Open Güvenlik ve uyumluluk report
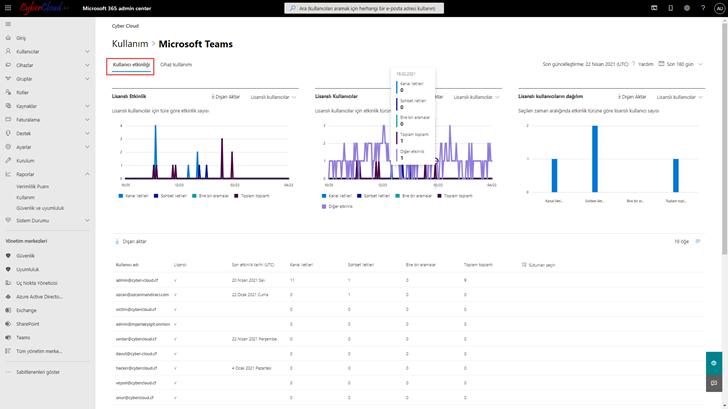728x409 pixels. click(x=40, y=208)
